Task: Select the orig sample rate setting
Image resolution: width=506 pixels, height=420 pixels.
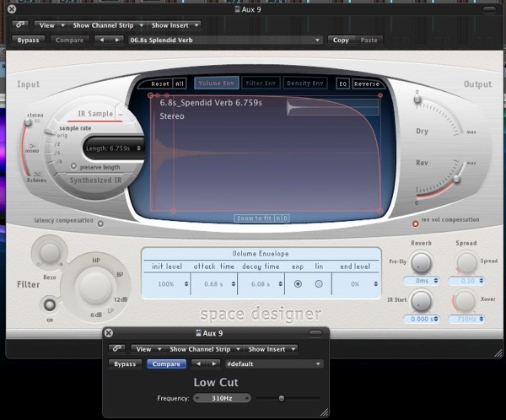Action: (62, 135)
